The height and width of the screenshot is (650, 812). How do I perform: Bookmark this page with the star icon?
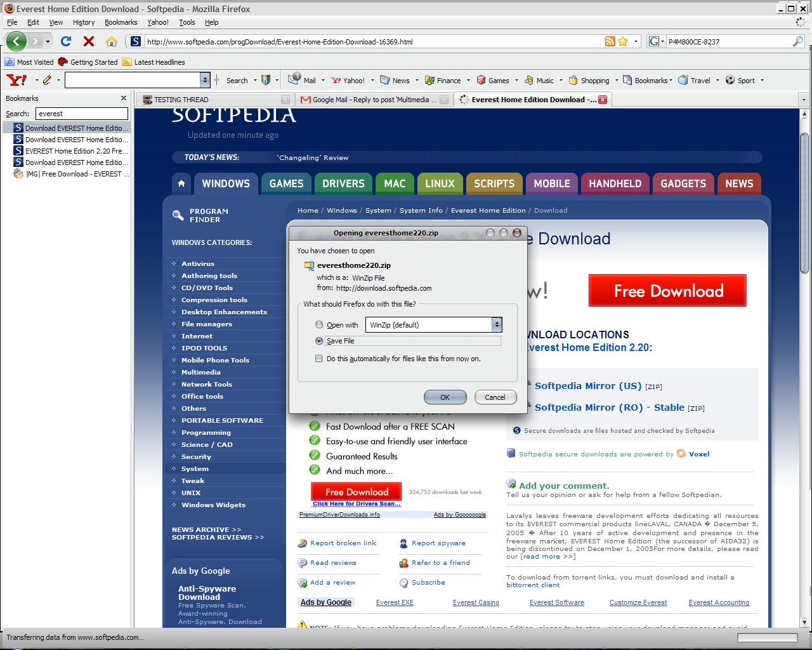coord(623,41)
